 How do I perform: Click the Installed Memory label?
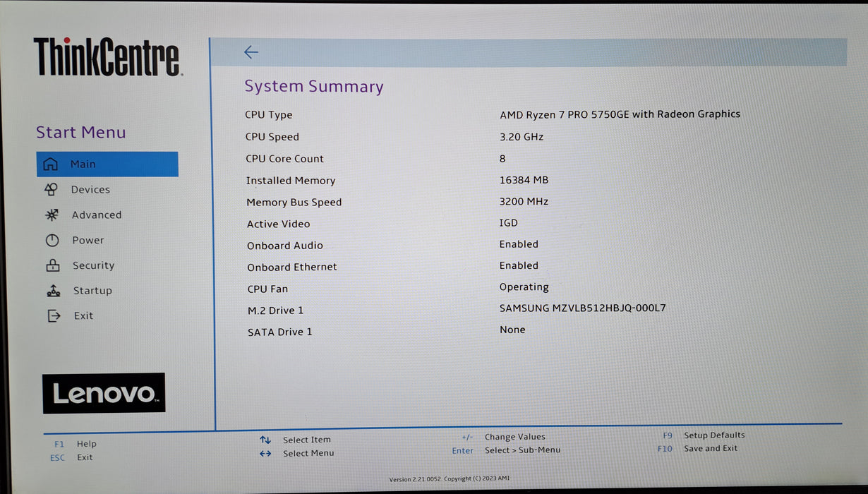[x=291, y=181]
